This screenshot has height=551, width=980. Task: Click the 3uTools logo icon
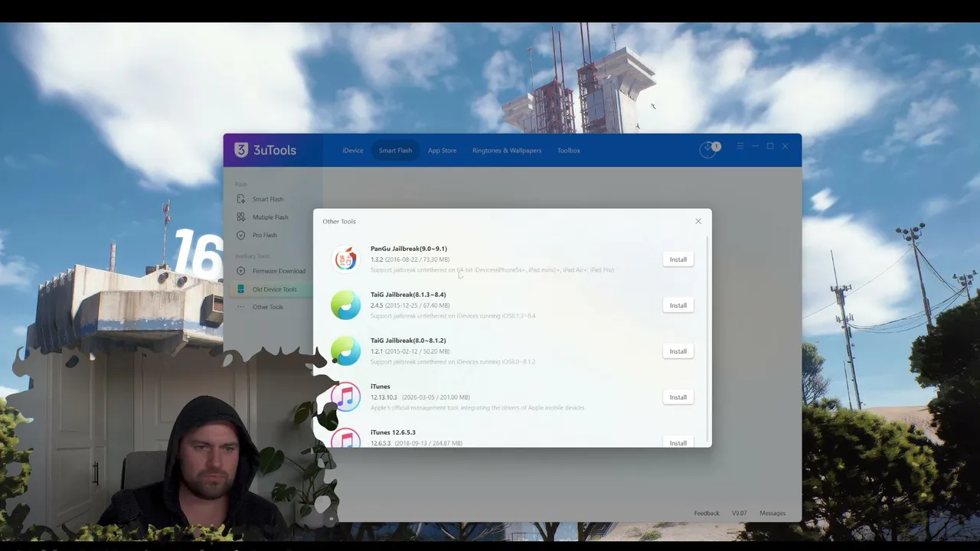242,150
